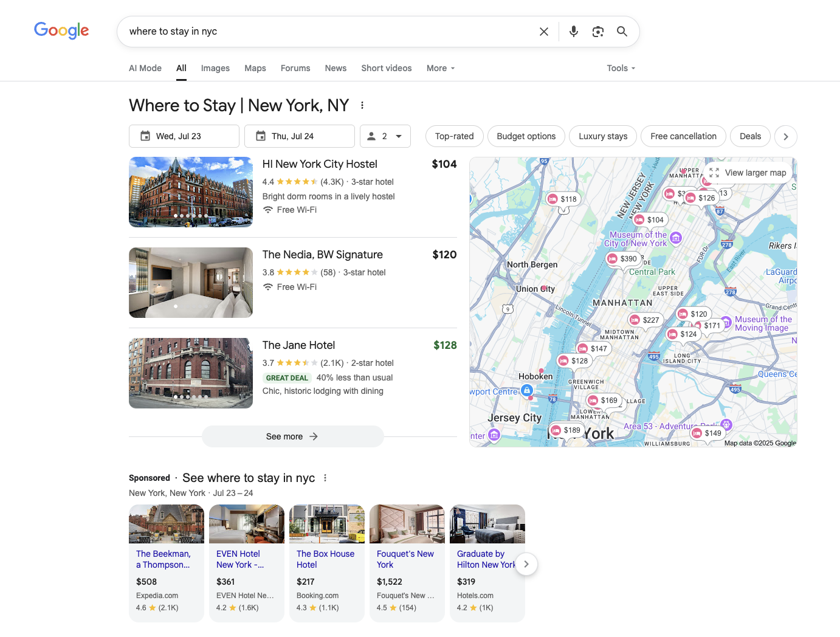The height and width of the screenshot is (637, 840).
Task: Click the Google logo
Action: click(61, 30)
